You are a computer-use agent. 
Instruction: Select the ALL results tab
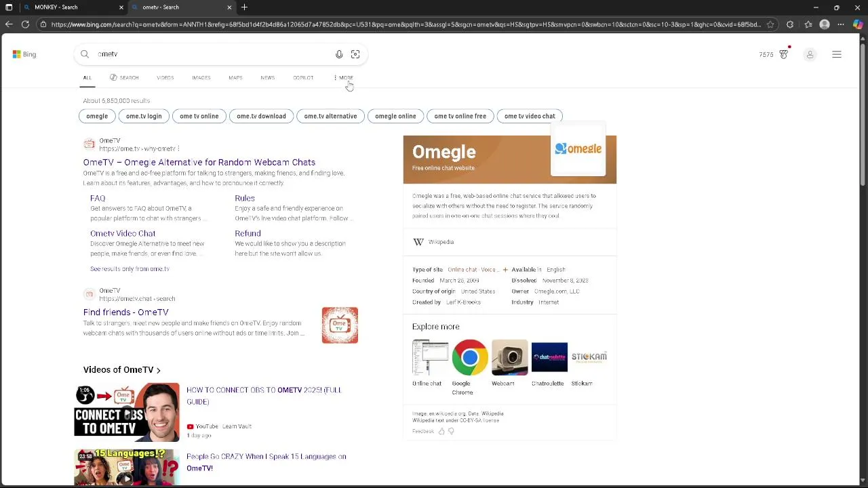pos(87,78)
